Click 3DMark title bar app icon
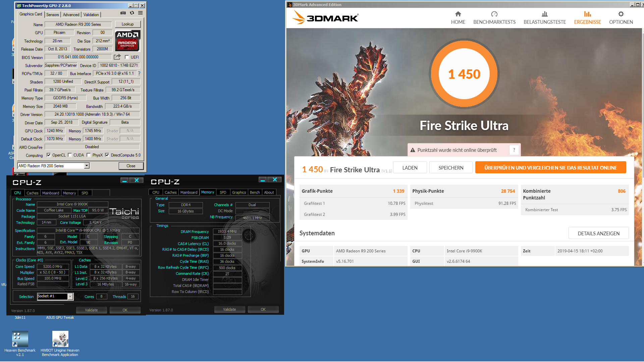 point(289,5)
